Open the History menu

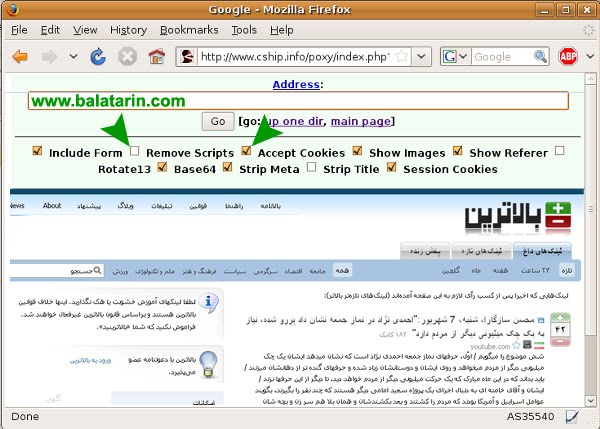tap(128, 30)
